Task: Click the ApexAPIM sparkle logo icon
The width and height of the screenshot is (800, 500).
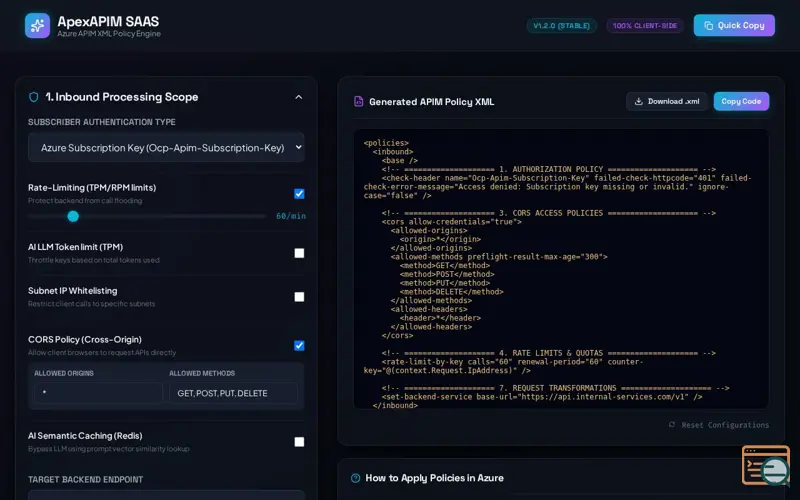Action: 37,26
